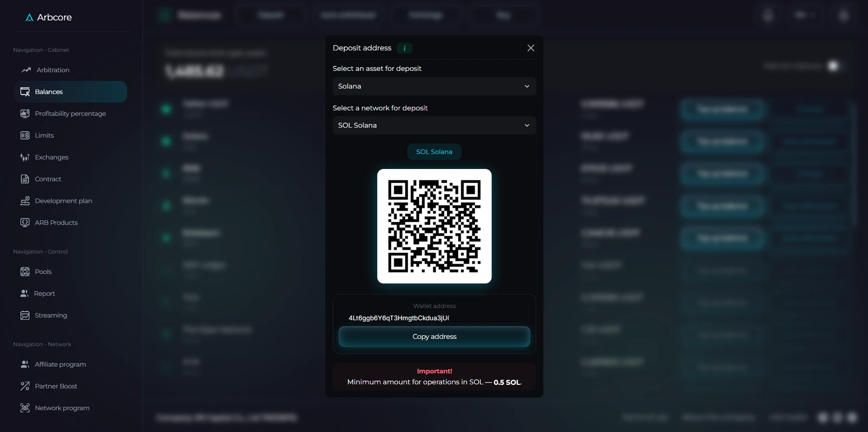Viewport: 868px width, 432px height.
Task: Click the "Deposit address" dialog title
Action: [x=362, y=48]
